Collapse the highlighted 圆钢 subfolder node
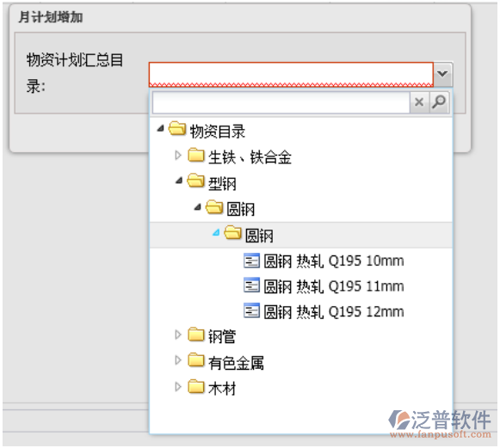Image resolution: width=500 pixels, height=448 pixels. (216, 233)
